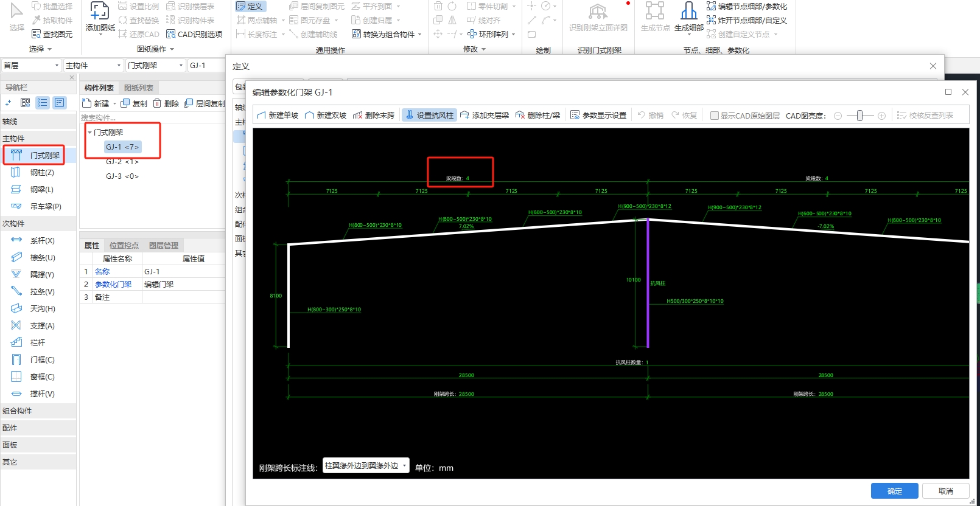Select 撑杆(V) secondary component
The image size is (980, 506).
click(39, 393)
